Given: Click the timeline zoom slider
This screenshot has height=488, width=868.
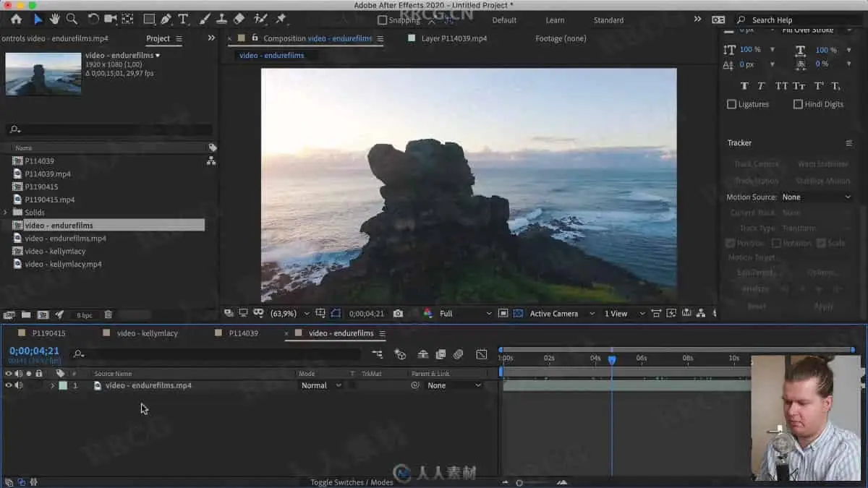Looking at the screenshot, I should click(519, 483).
